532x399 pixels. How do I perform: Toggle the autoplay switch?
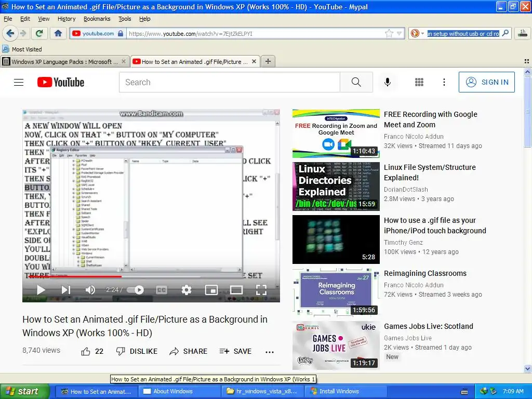pos(136,290)
